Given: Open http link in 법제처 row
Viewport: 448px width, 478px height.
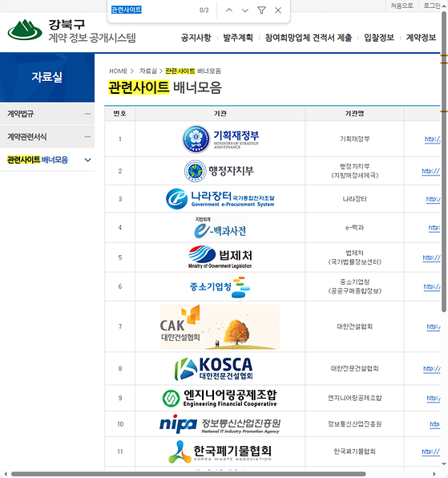Looking at the screenshot, I should click(x=431, y=257).
